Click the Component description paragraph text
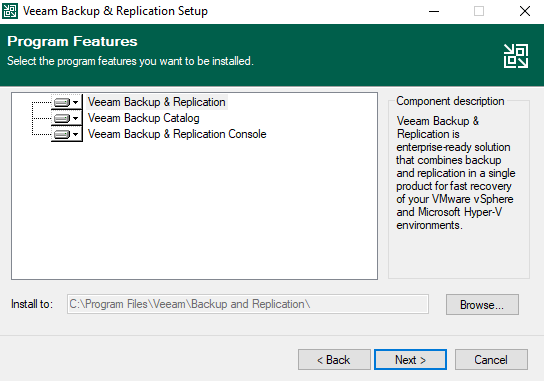Image resolution: width=544 pixels, height=381 pixels. point(456,173)
